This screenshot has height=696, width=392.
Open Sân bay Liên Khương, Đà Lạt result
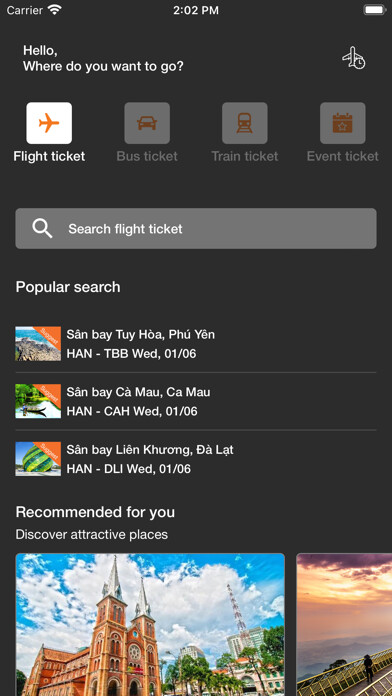(196, 459)
